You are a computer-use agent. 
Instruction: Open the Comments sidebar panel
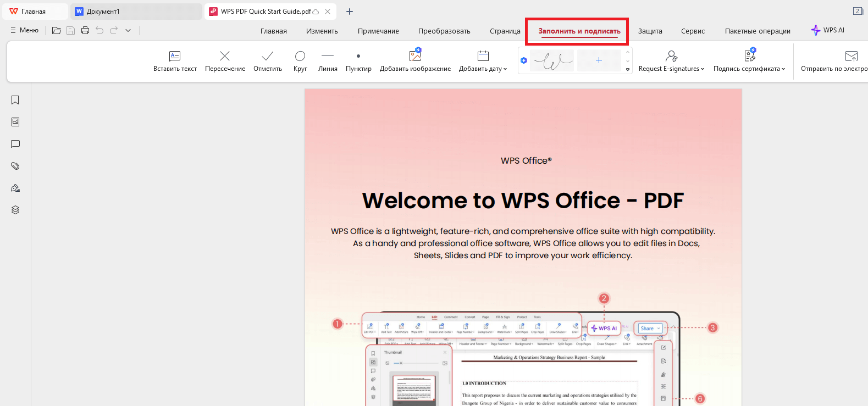click(x=15, y=144)
